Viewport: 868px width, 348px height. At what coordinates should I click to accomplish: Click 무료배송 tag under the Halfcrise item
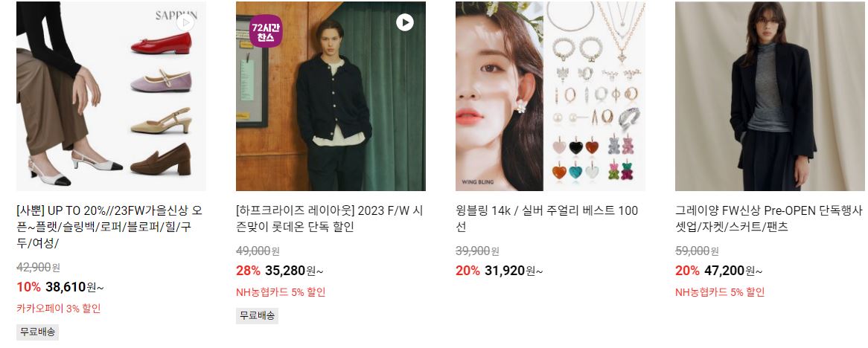(x=257, y=315)
